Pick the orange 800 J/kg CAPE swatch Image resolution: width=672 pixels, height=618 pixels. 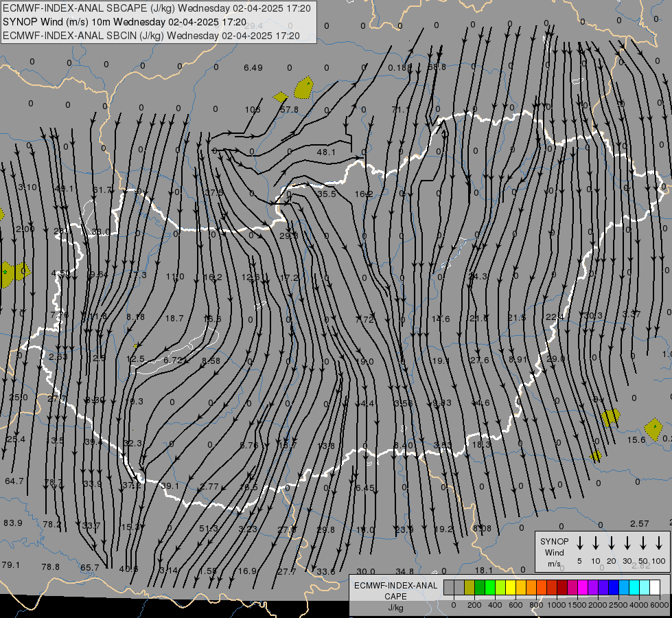click(531, 587)
